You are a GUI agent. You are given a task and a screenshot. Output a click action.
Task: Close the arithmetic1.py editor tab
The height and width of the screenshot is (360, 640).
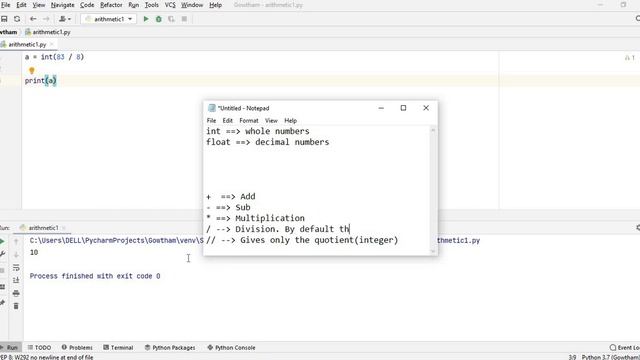pyautogui.click(x=52, y=44)
